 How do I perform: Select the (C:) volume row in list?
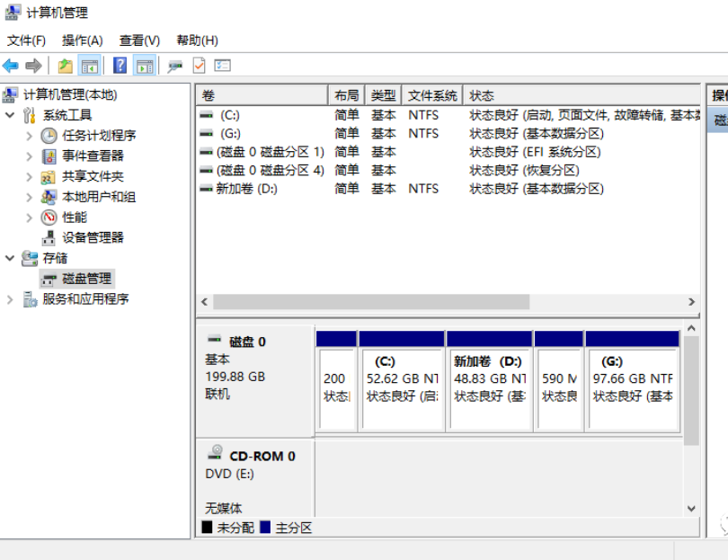coord(230,115)
